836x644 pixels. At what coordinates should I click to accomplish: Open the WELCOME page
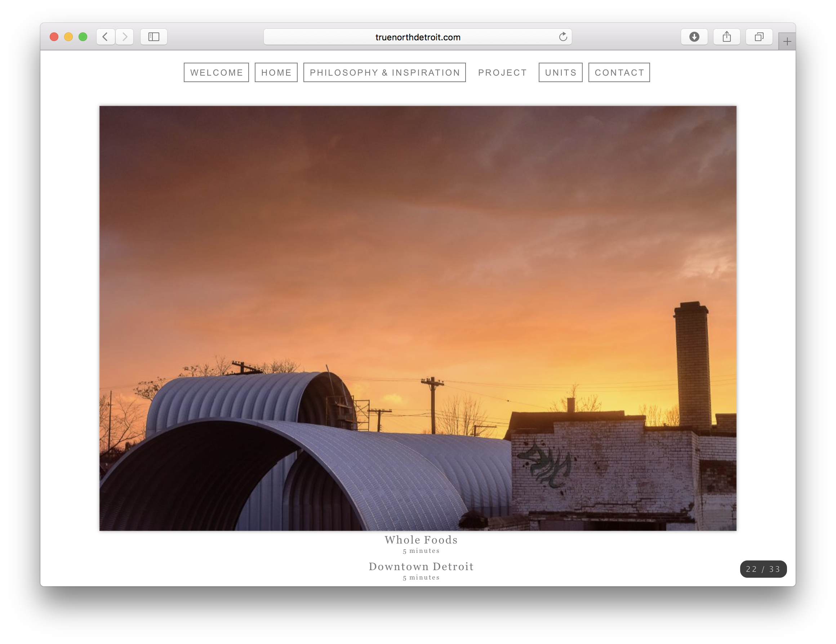(x=216, y=73)
